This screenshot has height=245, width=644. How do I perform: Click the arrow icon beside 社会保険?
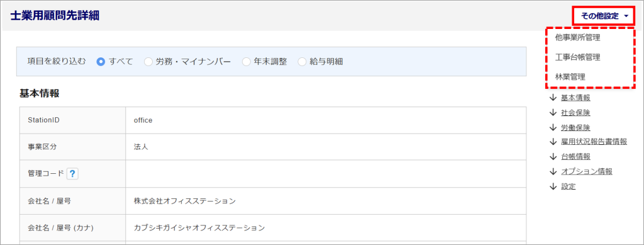pyautogui.click(x=552, y=113)
